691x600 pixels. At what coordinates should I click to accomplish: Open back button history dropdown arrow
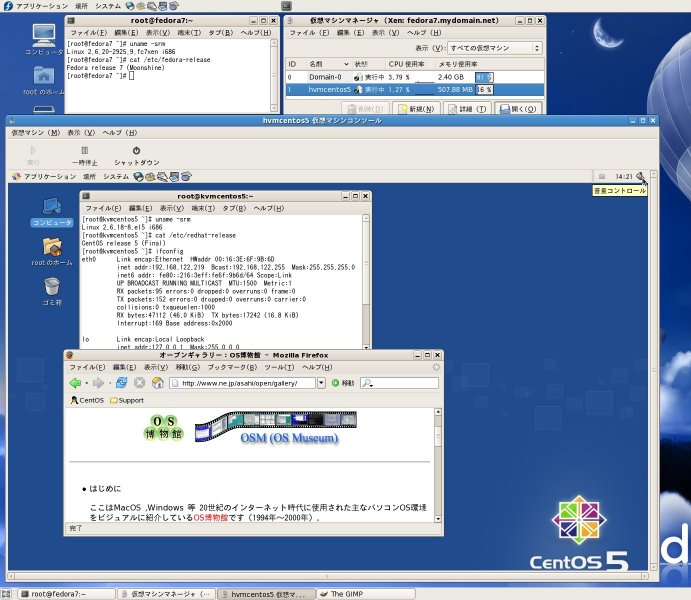pyautogui.click(x=86, y=383)
